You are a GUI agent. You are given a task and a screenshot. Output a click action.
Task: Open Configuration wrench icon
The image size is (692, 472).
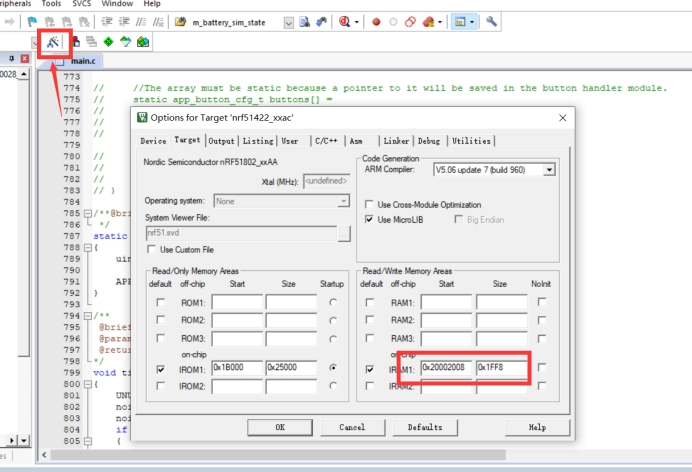[491, 22]
